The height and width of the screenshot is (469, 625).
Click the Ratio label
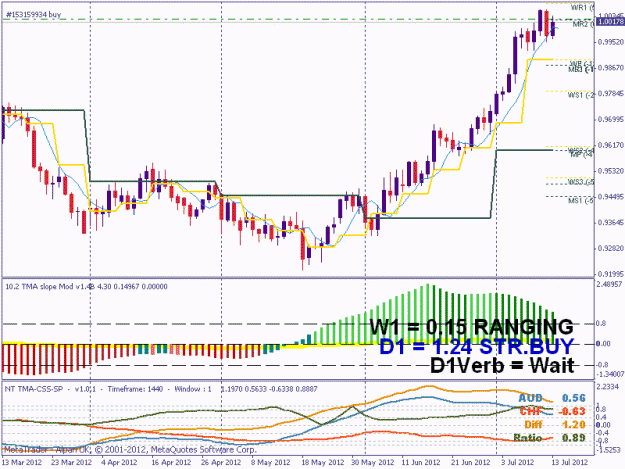pyautogui.click(x=528, y=438)
